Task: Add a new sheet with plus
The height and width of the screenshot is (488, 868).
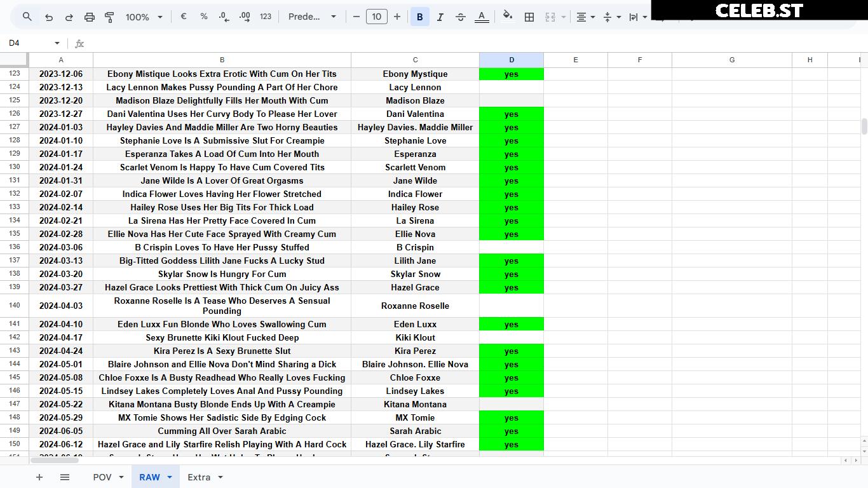Action: pos(39,477)
